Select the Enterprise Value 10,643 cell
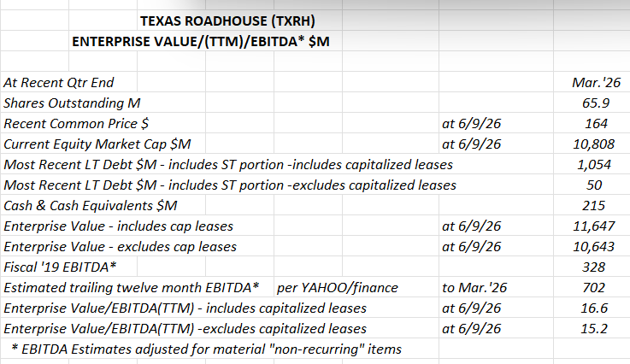 click(x=594, y=246)
